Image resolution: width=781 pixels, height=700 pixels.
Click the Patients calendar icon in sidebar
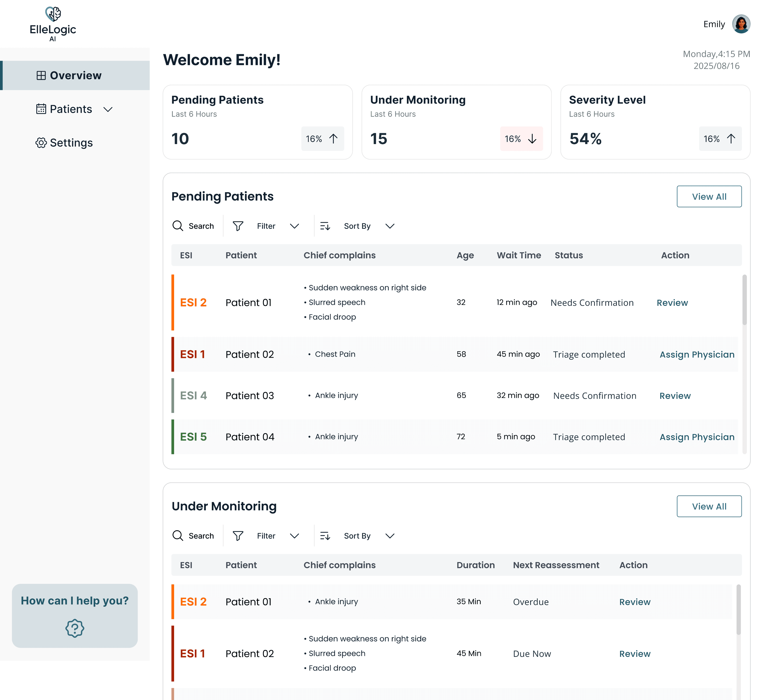(x=41, y=109)
